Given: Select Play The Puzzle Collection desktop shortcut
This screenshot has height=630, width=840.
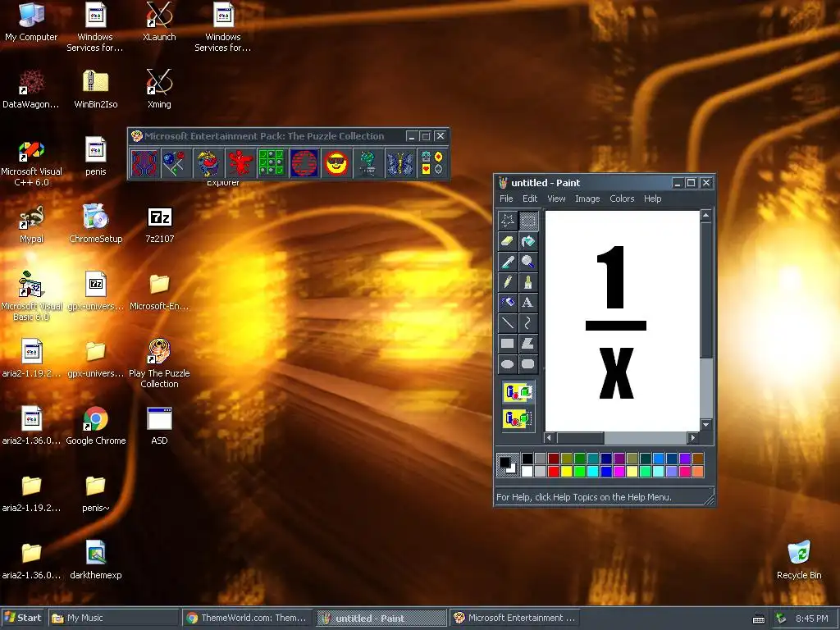Looking at the screenshot, I should click(x=159, y=363).
